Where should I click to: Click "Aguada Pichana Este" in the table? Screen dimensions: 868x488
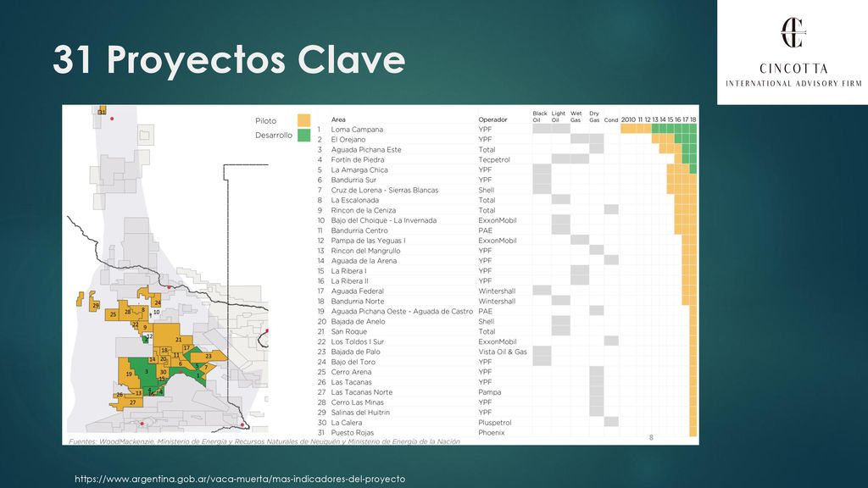click(x=366, y=149)
